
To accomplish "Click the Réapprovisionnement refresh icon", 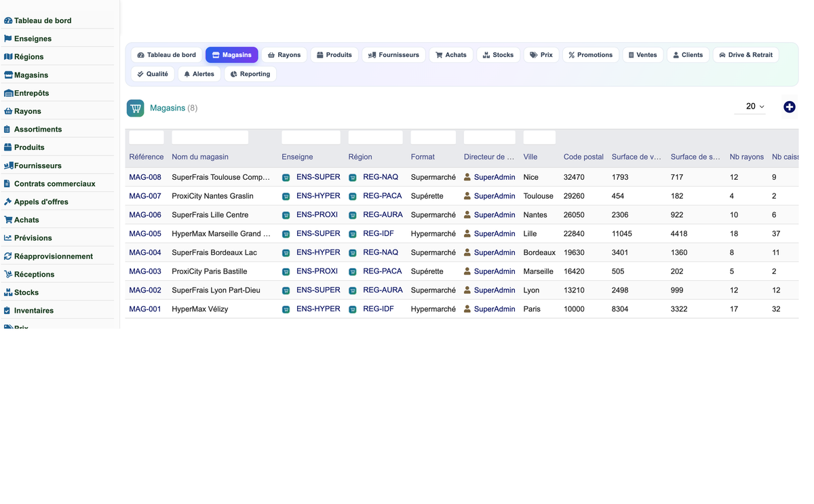I will pos(8,256).
